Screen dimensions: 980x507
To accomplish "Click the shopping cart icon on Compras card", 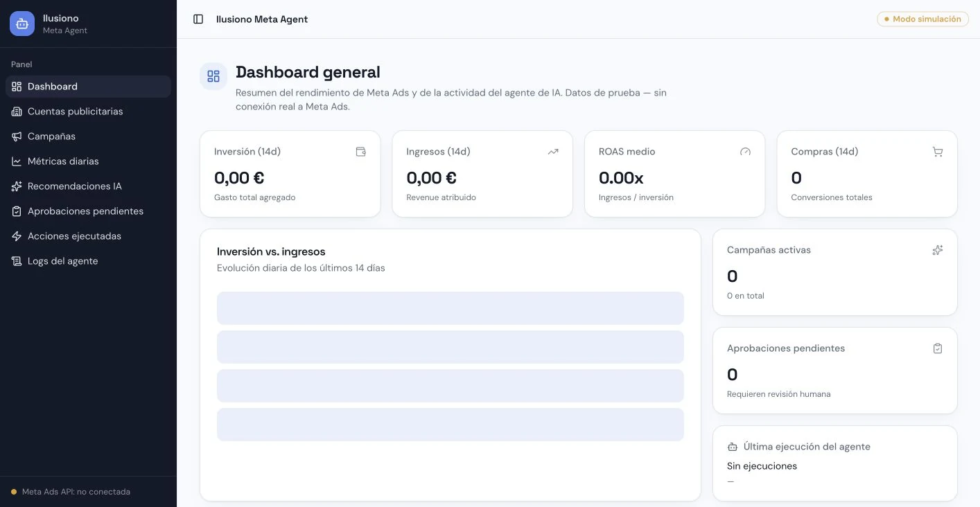I will click(x=938, y=152).
